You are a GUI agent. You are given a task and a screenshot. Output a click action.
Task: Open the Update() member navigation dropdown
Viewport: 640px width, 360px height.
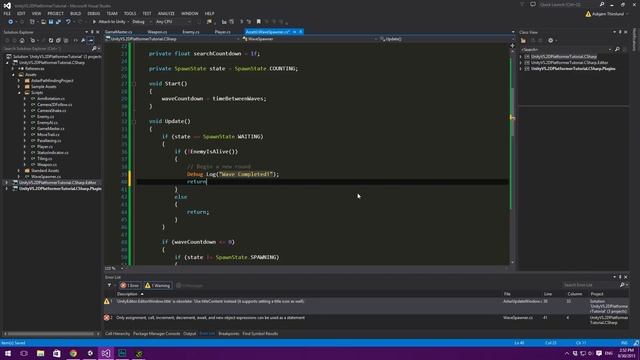coord(446,39)
